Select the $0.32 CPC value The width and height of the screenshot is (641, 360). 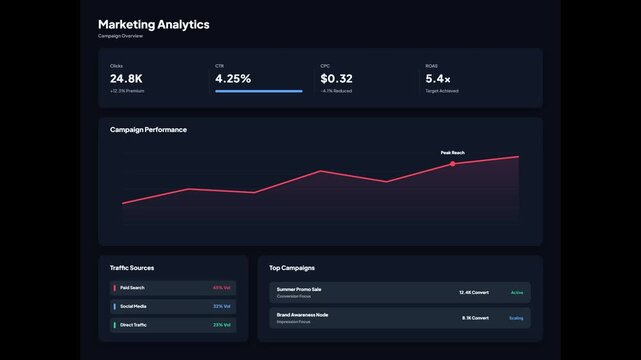[x=336, y=78]
